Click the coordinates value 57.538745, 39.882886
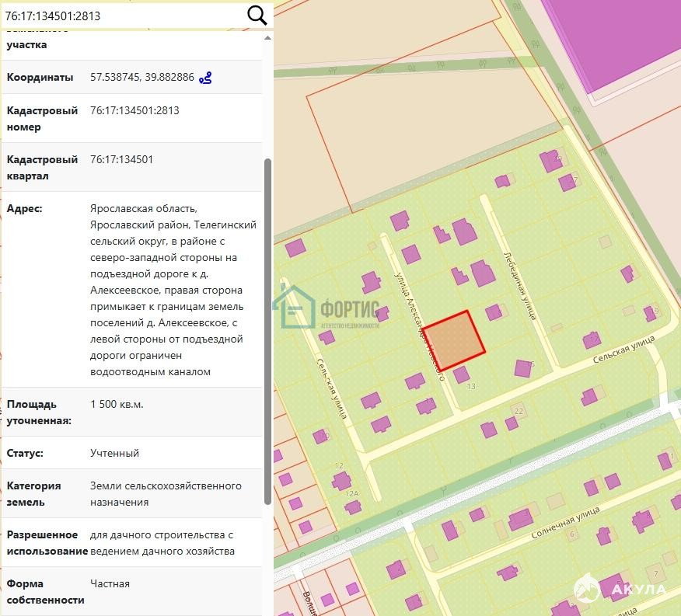 point(142,78)
